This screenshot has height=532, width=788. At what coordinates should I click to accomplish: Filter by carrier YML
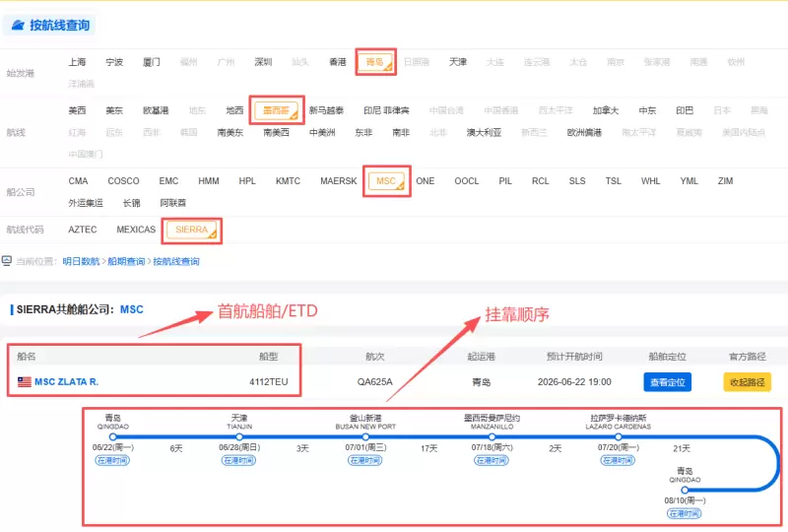point(689,181)
